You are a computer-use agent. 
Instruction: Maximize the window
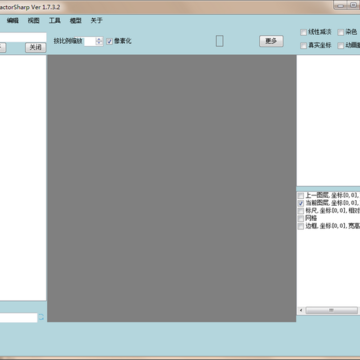(x=353, y=5)
